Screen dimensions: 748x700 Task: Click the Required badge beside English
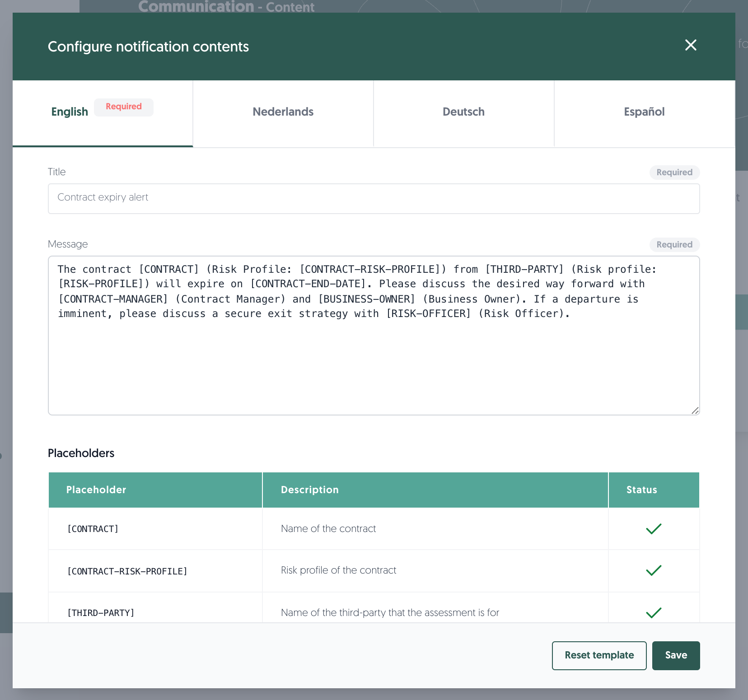pos(124,107)
